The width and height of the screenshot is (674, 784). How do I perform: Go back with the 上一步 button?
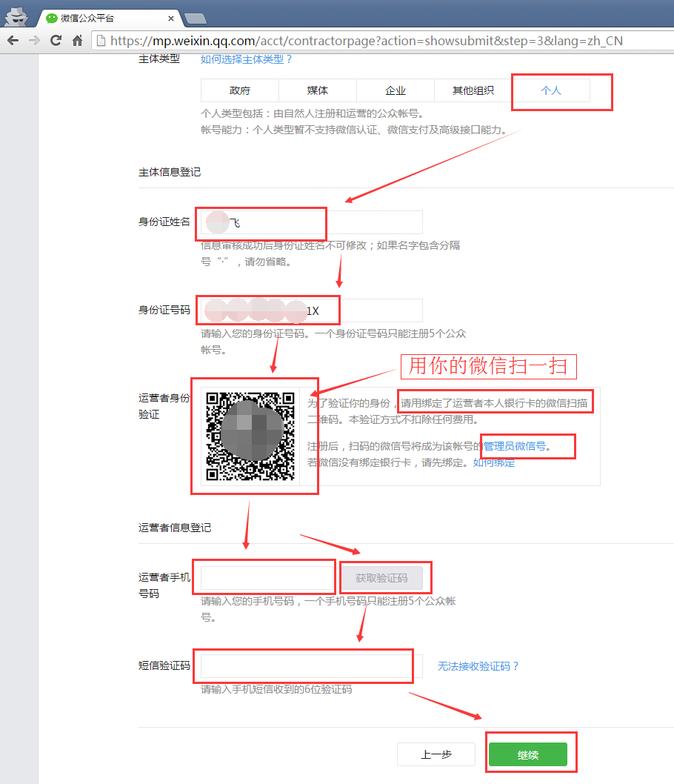[436, 754]
